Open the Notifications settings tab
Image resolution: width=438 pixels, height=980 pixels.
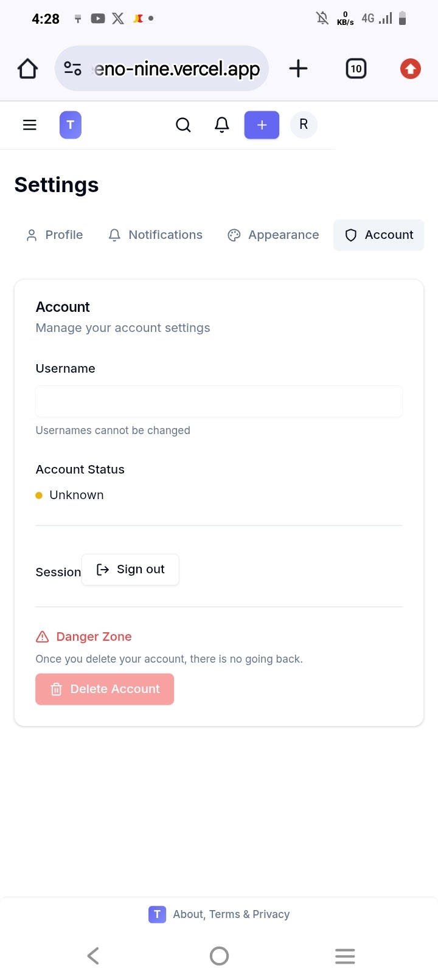(155, 235)
